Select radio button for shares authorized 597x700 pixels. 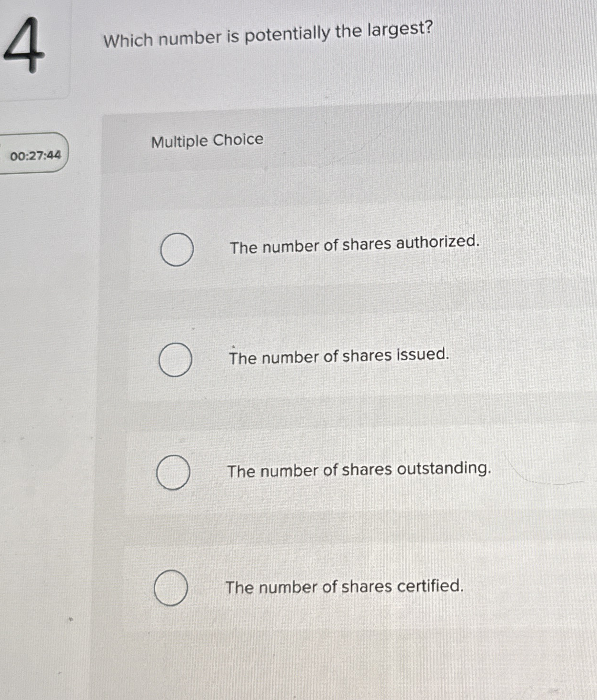coord(177,248)
